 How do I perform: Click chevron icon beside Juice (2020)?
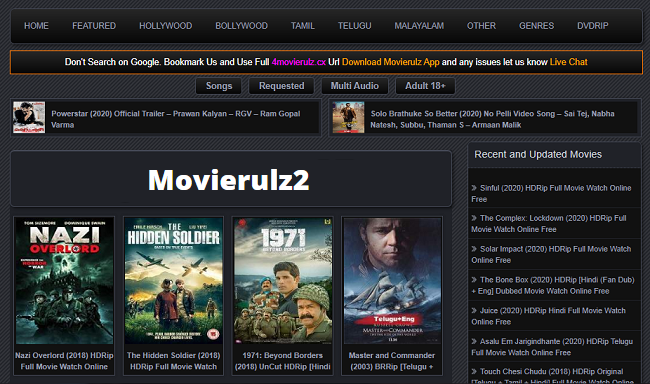pyautogui.click(x=474, y=310)
